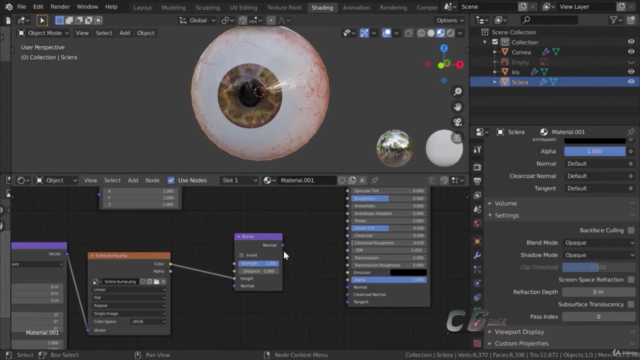
Task: Switch to wireframe viewport shading
Action: (x=421, y=33)
